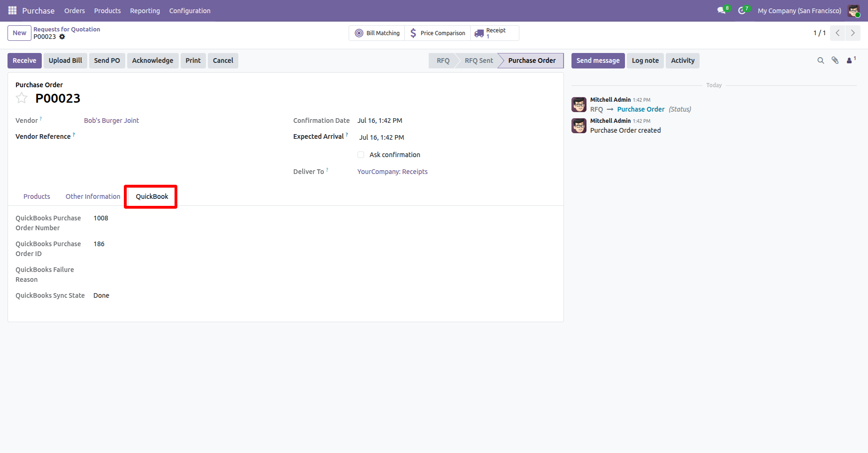Go to the previous record arrow
Screen dimensions: 868x453
click(x=838, y=33)
